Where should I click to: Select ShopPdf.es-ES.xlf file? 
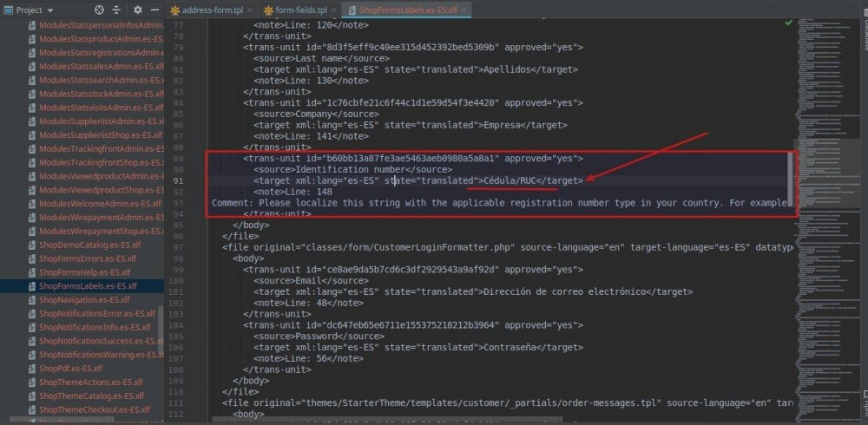point(71,369)
